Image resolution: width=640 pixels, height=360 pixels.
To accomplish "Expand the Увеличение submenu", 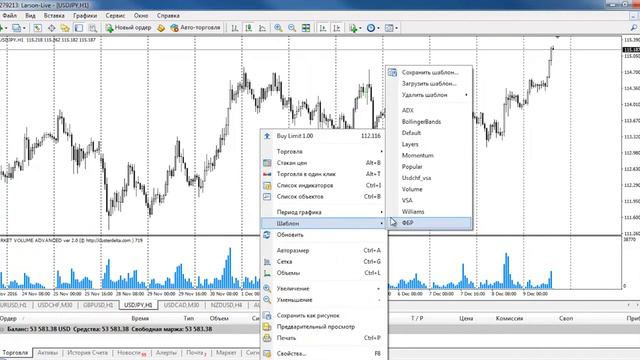I will [x=324, y=289].
